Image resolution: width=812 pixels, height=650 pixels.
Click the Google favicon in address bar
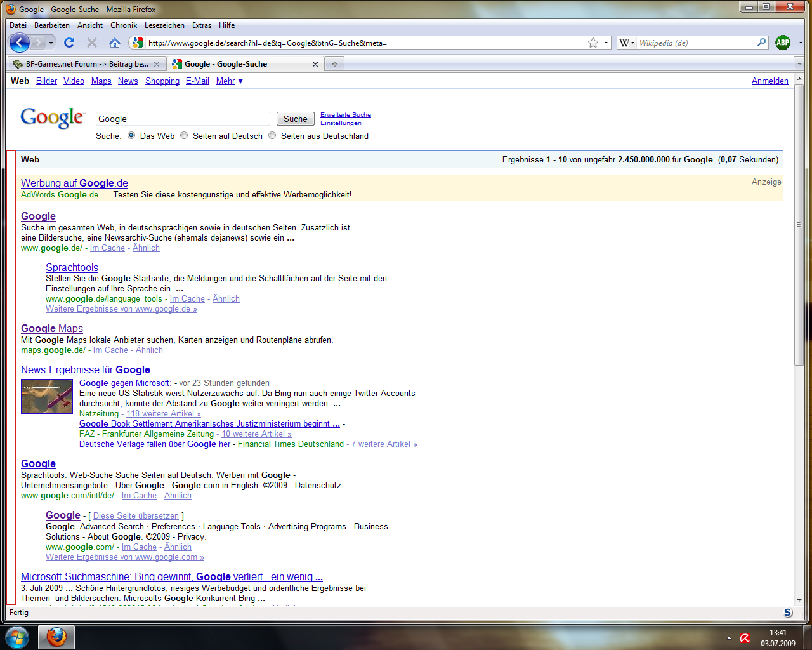[137, 43]
